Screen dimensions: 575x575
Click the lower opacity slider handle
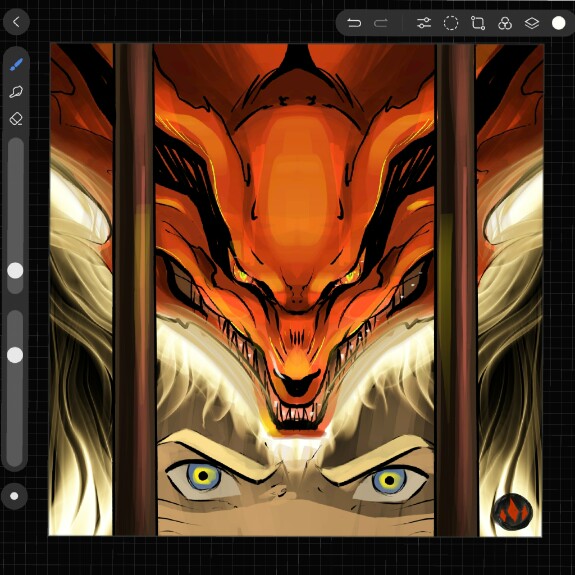(15, 355)
